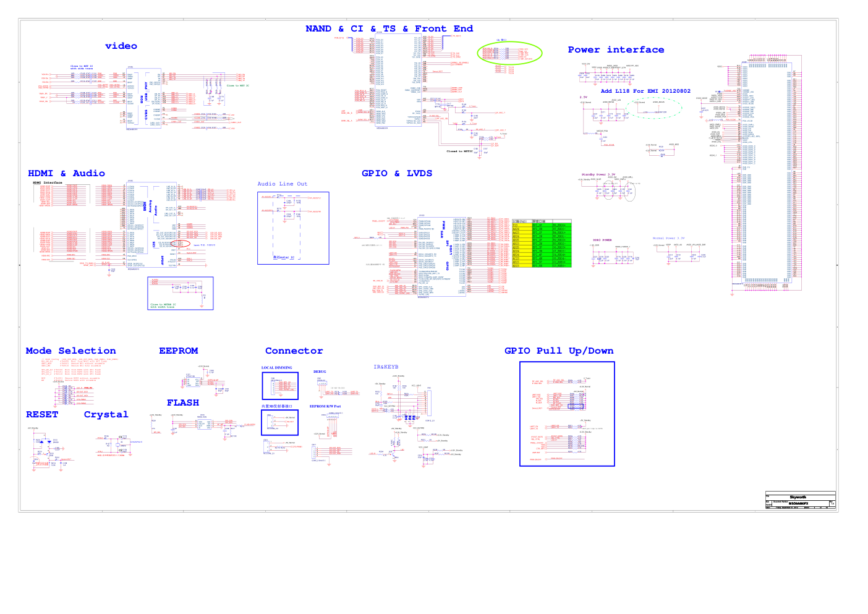
Task: Select the "FLASH" section heading
Action: click(182, 403)
